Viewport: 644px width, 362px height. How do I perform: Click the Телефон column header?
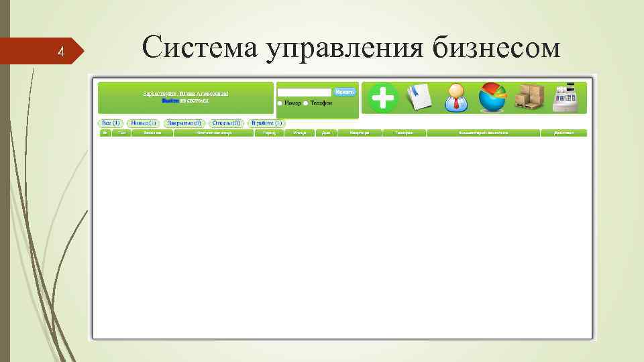[x=404, y=133]
